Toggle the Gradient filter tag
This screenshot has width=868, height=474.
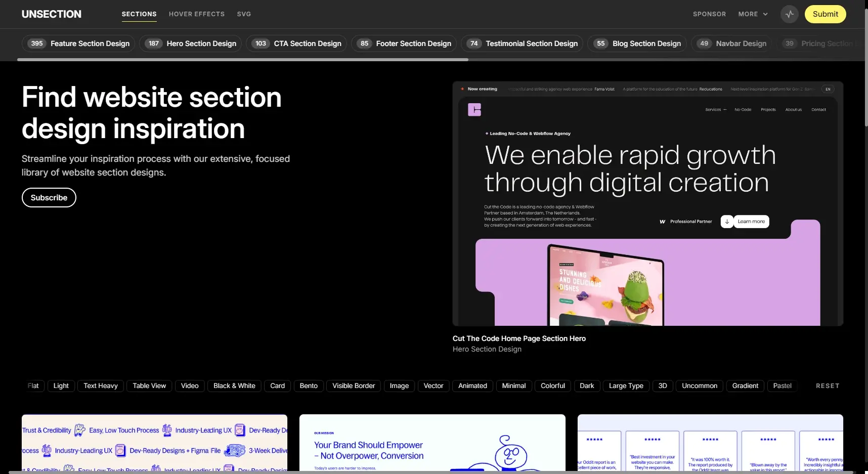click(x=745, y=386)
